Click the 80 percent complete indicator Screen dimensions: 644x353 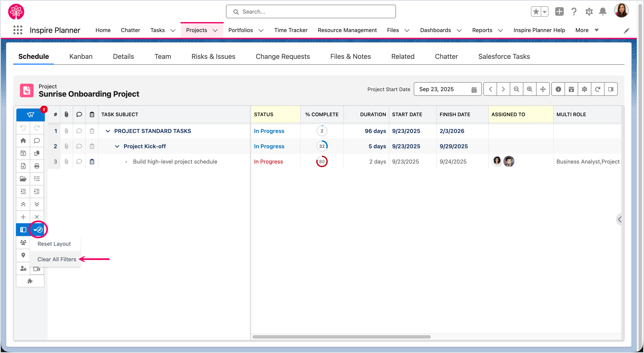322,161
